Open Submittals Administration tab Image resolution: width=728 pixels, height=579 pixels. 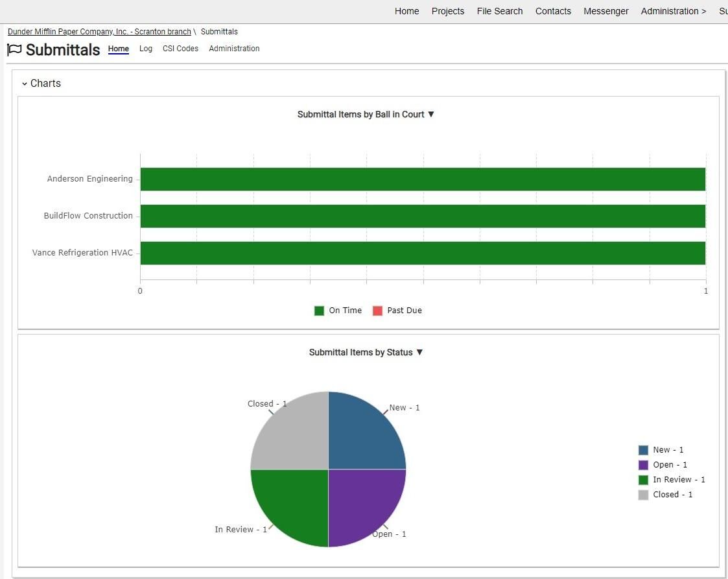coord(234,48)
